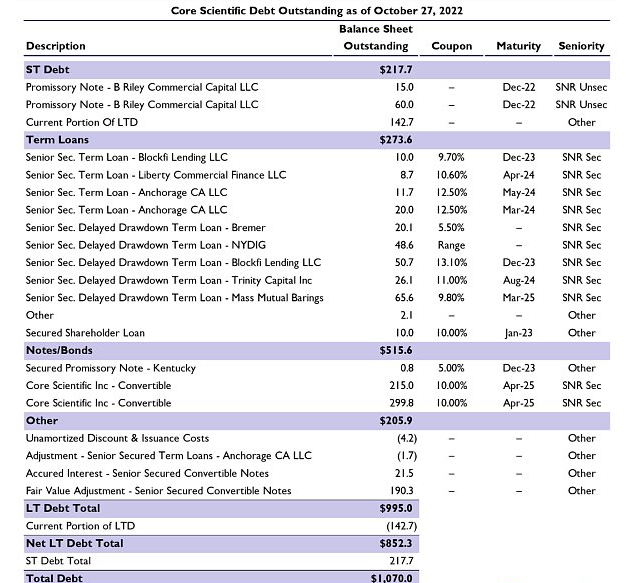642x583 pixels.
Task: Select 'Senior Sec. Delayed Drawdown Term Loan - NYDIG'
Action: (146, 245)
